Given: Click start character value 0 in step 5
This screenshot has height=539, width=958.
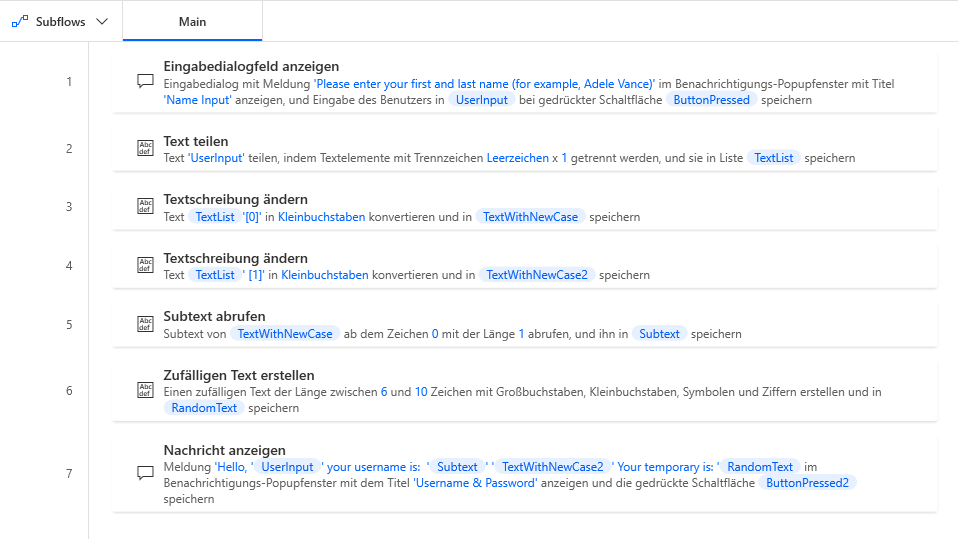Looking at the screenshot, I should tap(435, 334).
